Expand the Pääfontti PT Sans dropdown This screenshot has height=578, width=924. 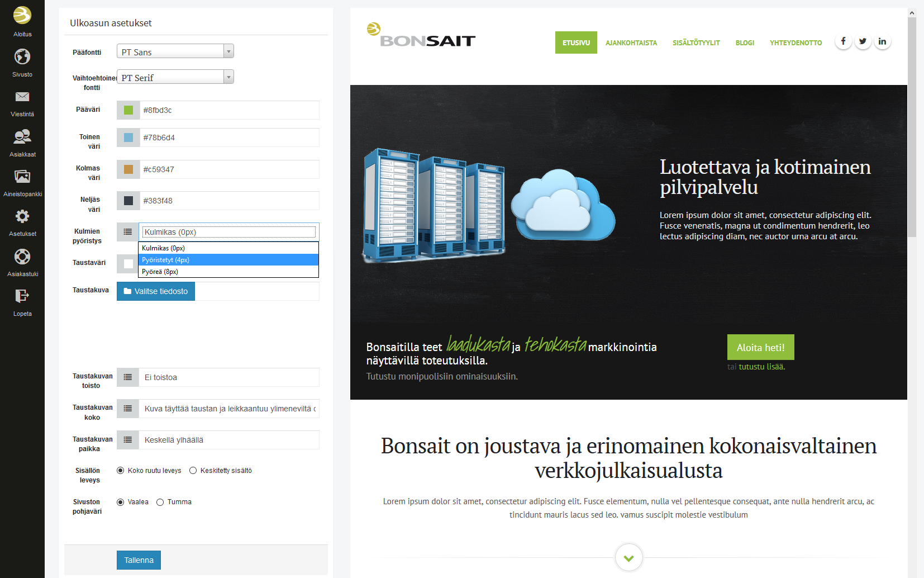(175, 51)
